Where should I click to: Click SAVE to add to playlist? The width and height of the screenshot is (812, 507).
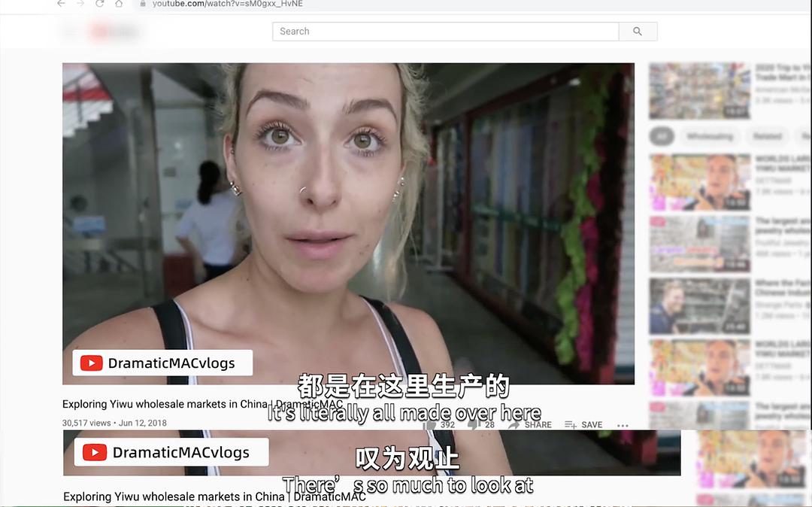[x=583, y=424]
